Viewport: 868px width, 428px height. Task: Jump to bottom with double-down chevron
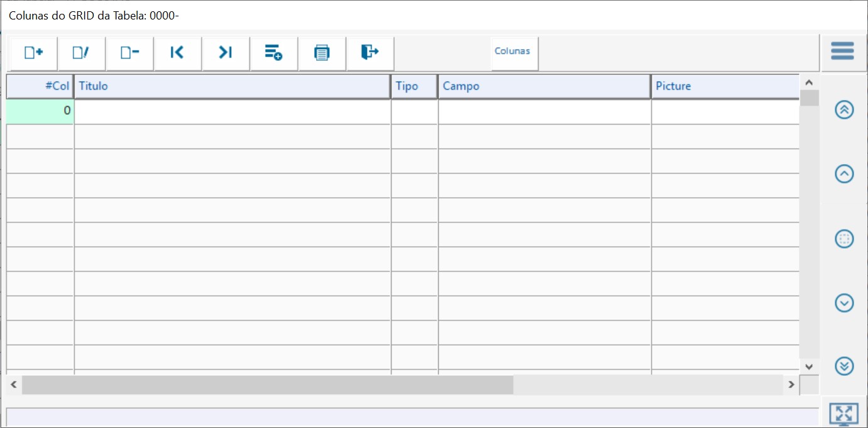click(x=844, y=366)
